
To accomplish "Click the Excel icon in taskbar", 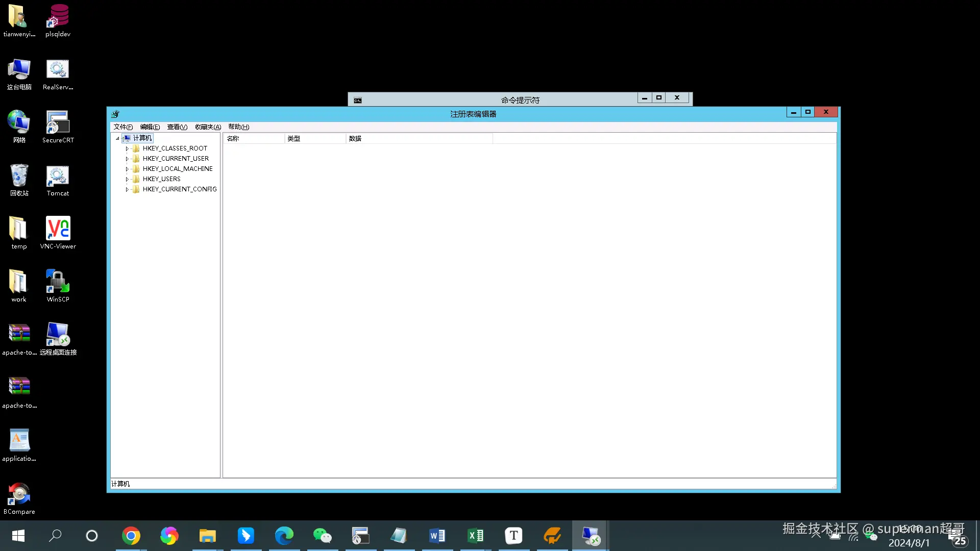I will [475, 536].
